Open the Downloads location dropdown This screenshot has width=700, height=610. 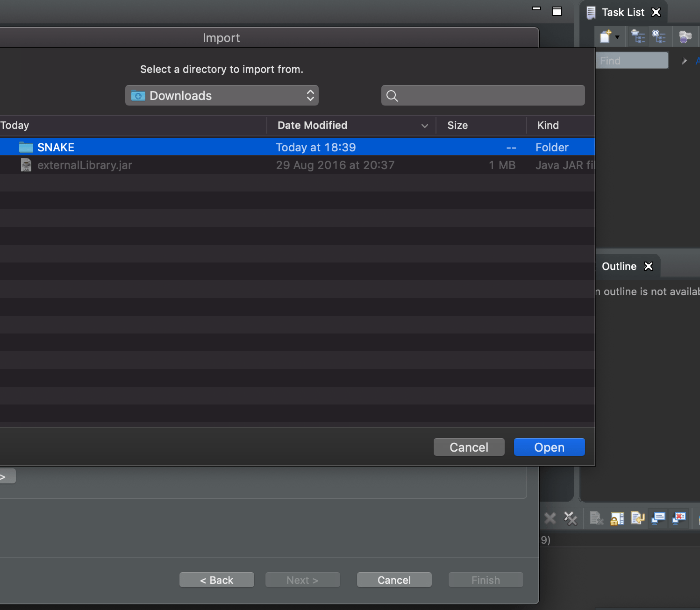310,95
